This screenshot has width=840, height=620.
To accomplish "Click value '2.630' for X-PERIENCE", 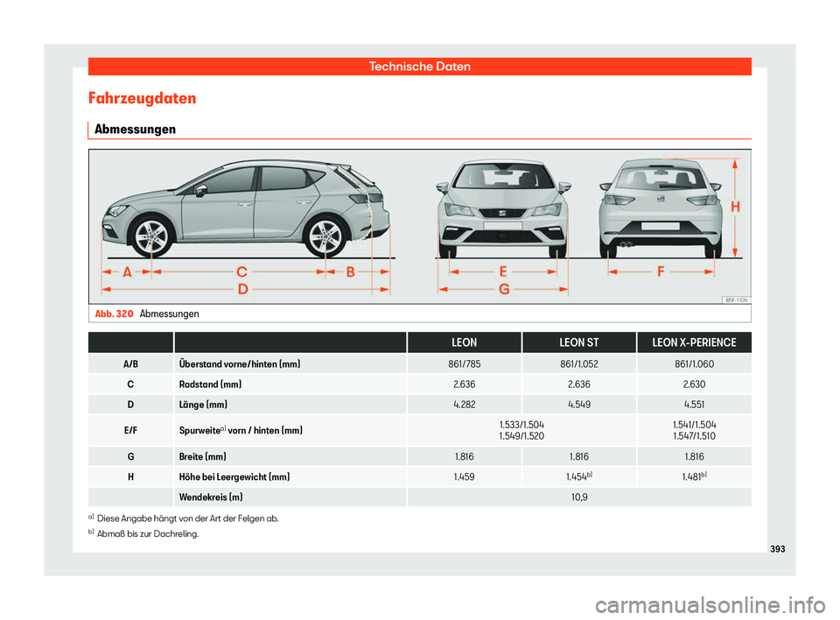I will pos(694,384).
